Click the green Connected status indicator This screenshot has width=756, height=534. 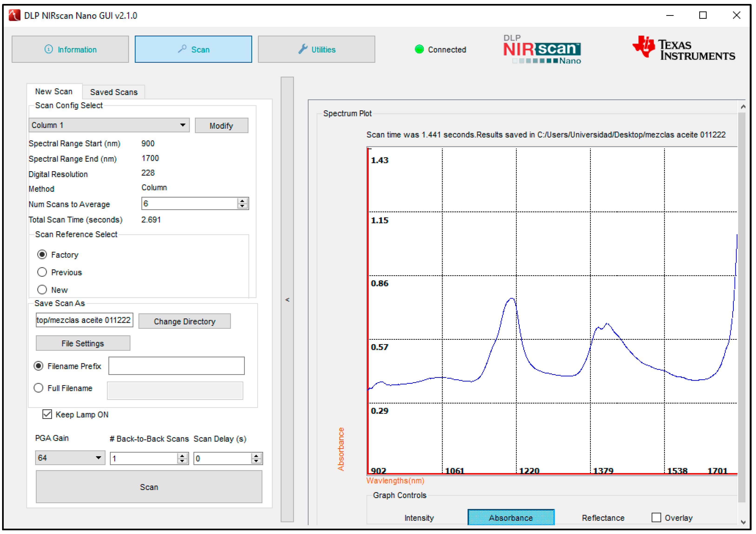(x=419, y=49)
